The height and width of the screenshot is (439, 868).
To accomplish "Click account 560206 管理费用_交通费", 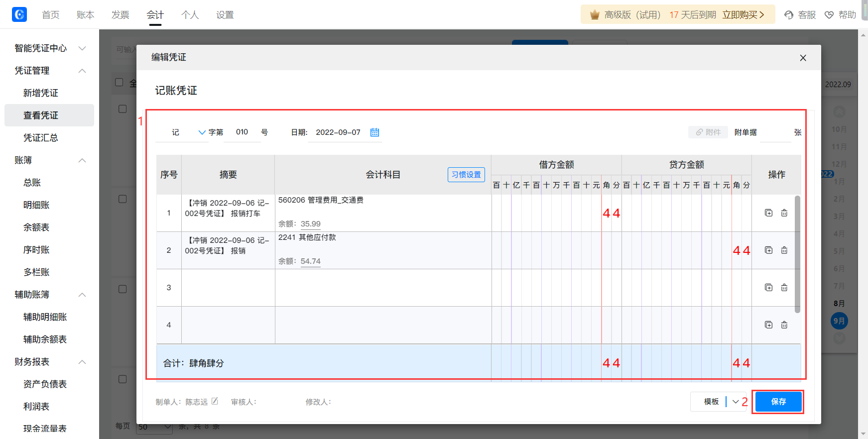I will coord(321,200).
